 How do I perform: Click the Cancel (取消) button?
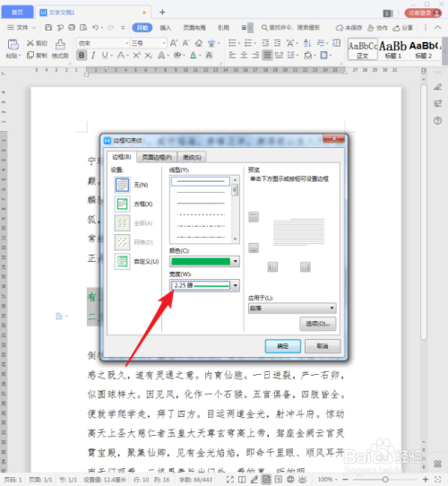coord(323,346)
